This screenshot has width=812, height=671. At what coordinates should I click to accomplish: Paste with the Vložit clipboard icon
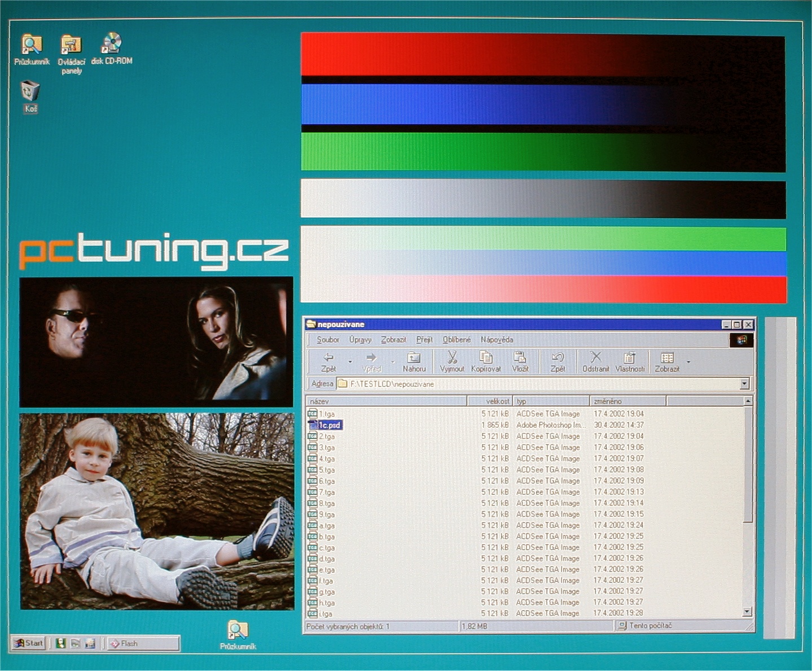520,362
